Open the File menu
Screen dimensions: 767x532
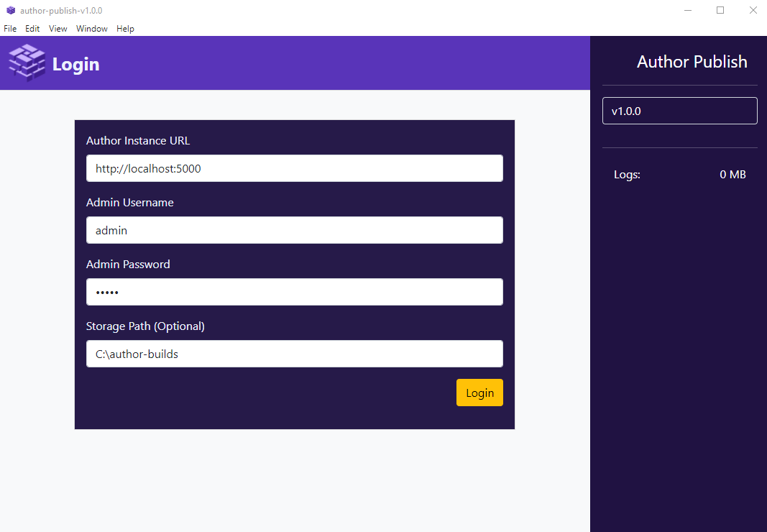click(x=9, y=29)
